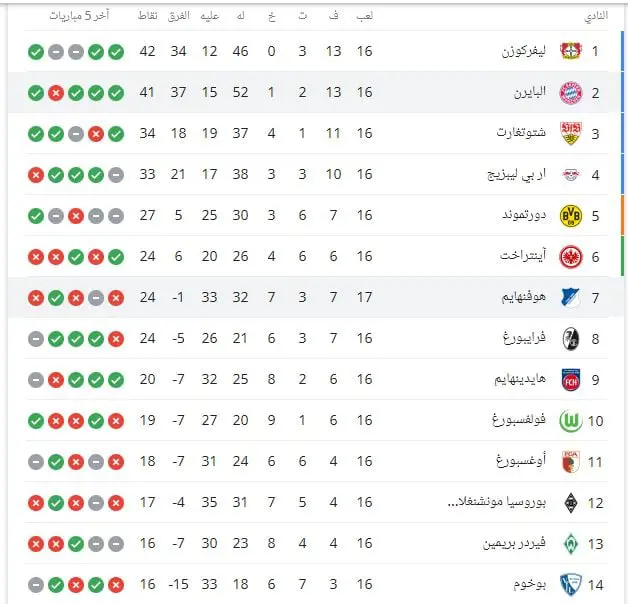Click the Werder Bremen diamond crest
Screen dimensions: 628x604
pyautogui.click(x=570, y=544)
